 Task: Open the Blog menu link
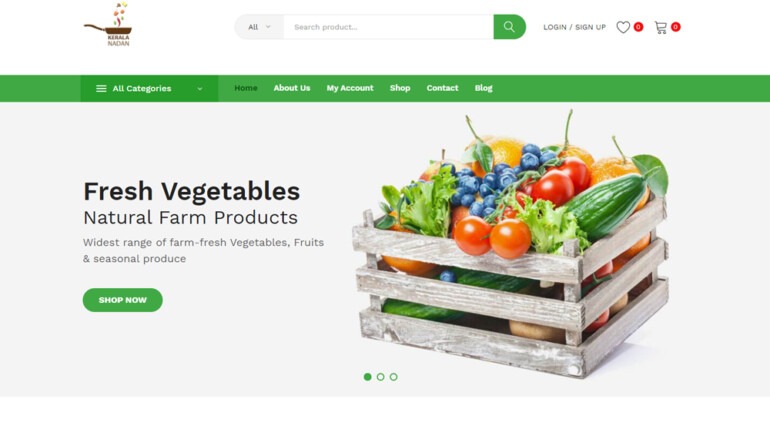(x=483, y=88)
